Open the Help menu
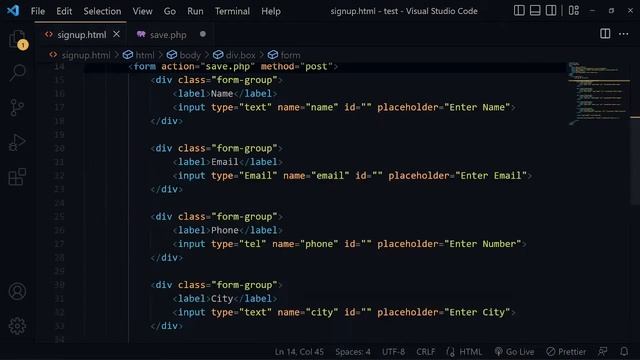The image size is (640, 360). (271, 11)
